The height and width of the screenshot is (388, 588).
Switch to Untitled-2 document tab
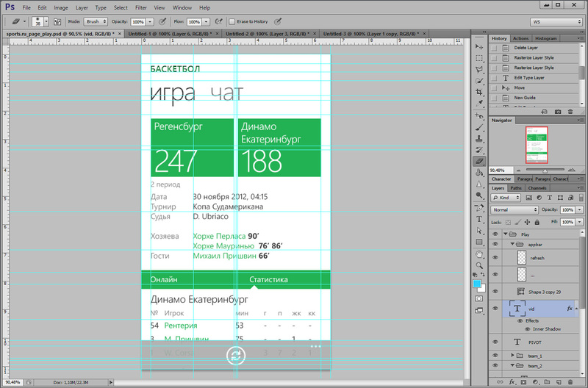point(268,34)
